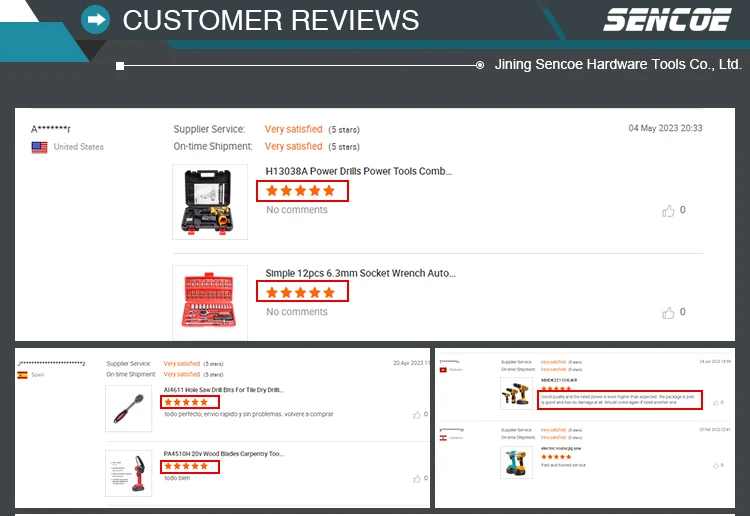The image size is (750, 516).
Task: Click the Spain flag icon
Action: pyautogui.click(x=22, y=375)
